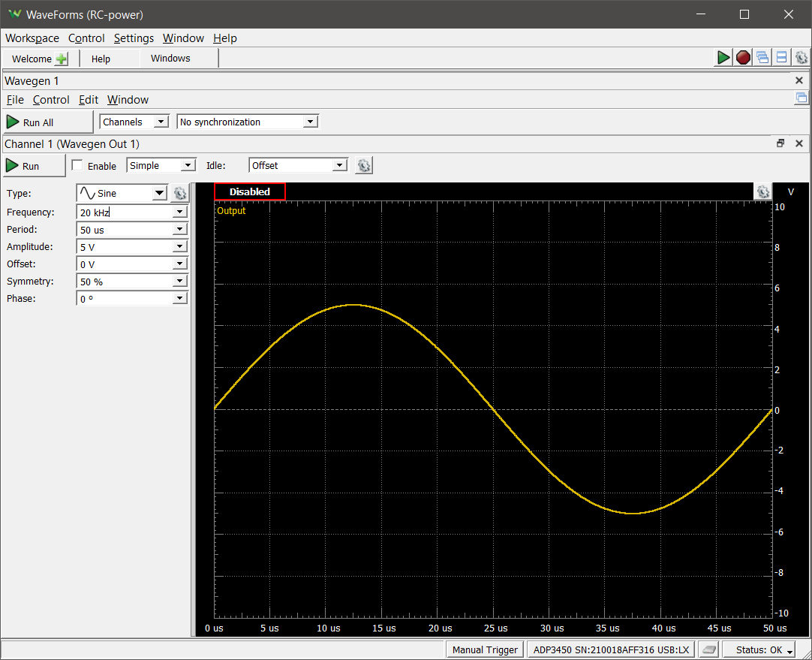Switch to the Help tab
The image size is (812, 660).
pos(101,59)
